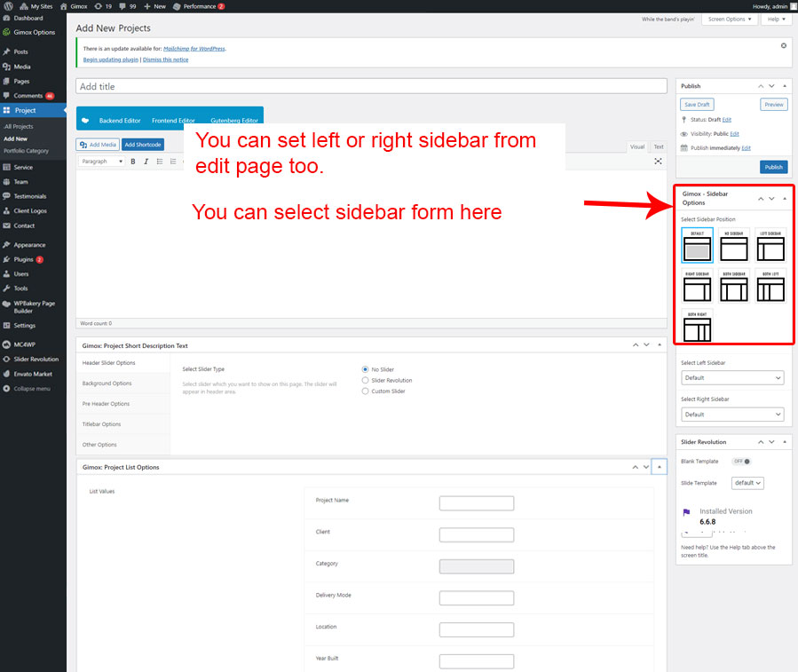This screenshot has width=798, height=672.
Task: Open the Titlebar Options tab
Action: click(101, 424)
